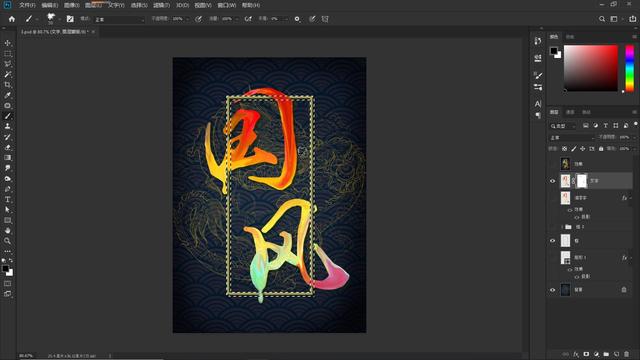Select the layer mask thumbnail
This screenshot has height=360, width=640.
click(581, 181)
